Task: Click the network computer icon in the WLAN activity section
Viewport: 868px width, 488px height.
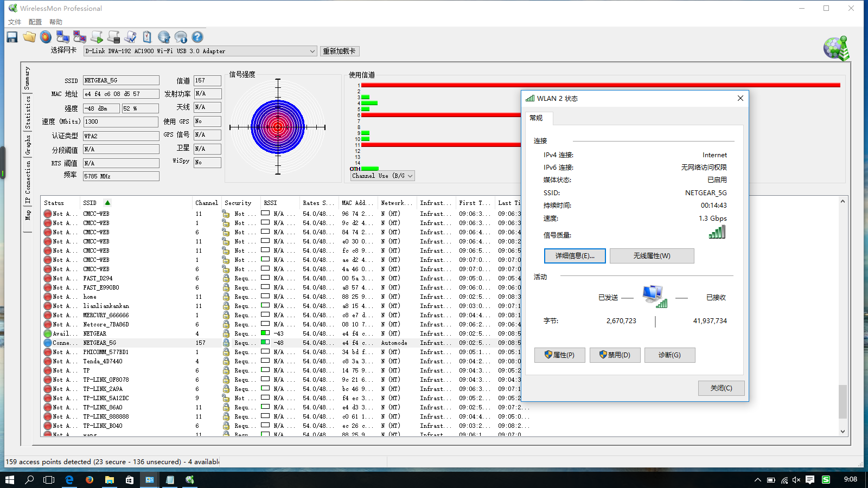Action: coord(654,297)
